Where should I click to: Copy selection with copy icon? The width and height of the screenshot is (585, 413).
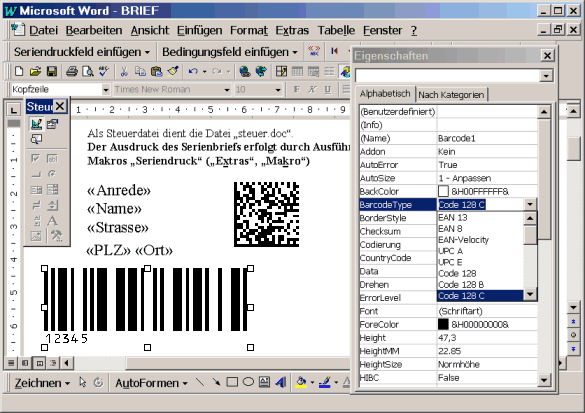click(140, 71)
